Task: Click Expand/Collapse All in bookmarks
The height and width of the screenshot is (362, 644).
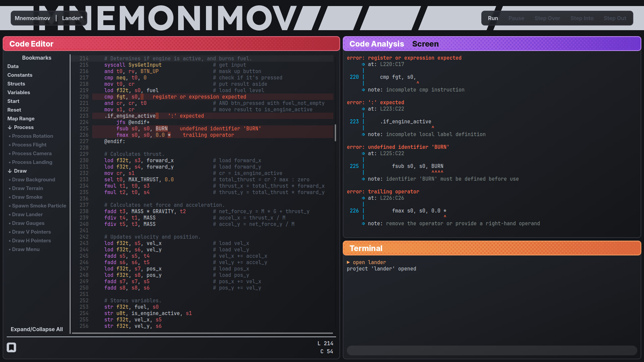Action: (37, 329)
